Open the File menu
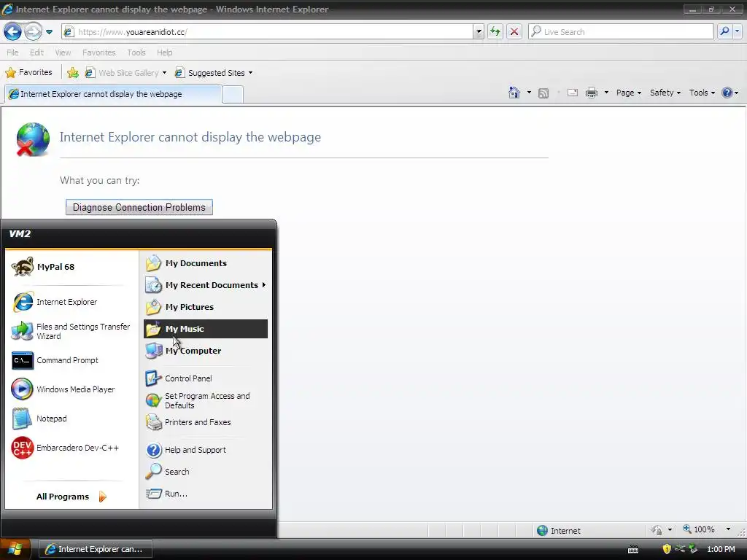The width and height of the screenshot is (747, 560). 12,52
